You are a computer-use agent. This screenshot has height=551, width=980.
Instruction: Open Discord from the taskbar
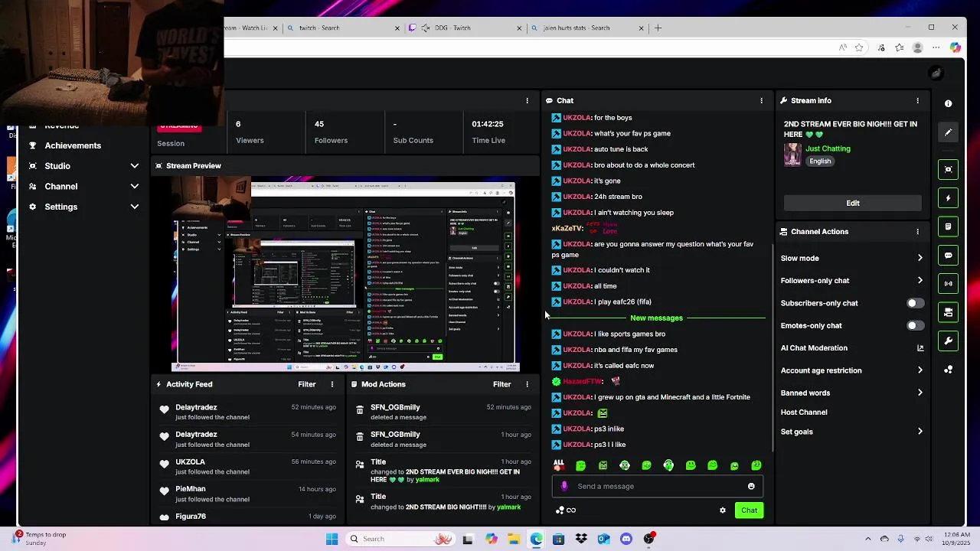coord(626,539)
